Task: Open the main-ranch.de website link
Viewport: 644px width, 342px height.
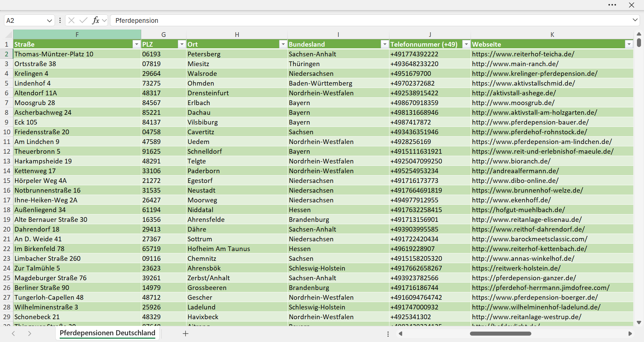Action: tap(515, 64)
